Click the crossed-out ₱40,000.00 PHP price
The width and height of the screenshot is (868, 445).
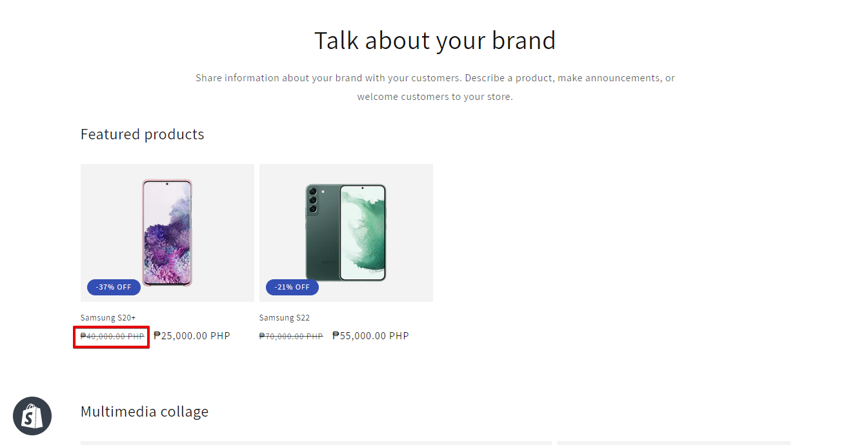(112, 336)
